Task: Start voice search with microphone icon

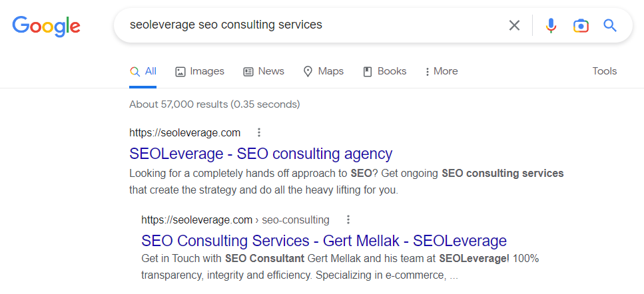Action: click(551, 25)
